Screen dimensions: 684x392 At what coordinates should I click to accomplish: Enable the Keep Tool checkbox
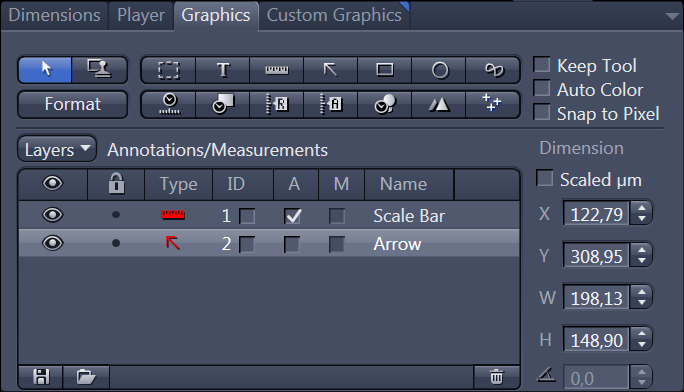[x=542, y=65]
